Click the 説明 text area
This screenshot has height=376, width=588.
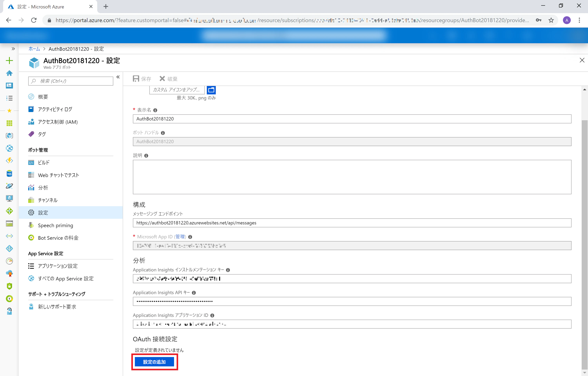click(x=352, y=177)
